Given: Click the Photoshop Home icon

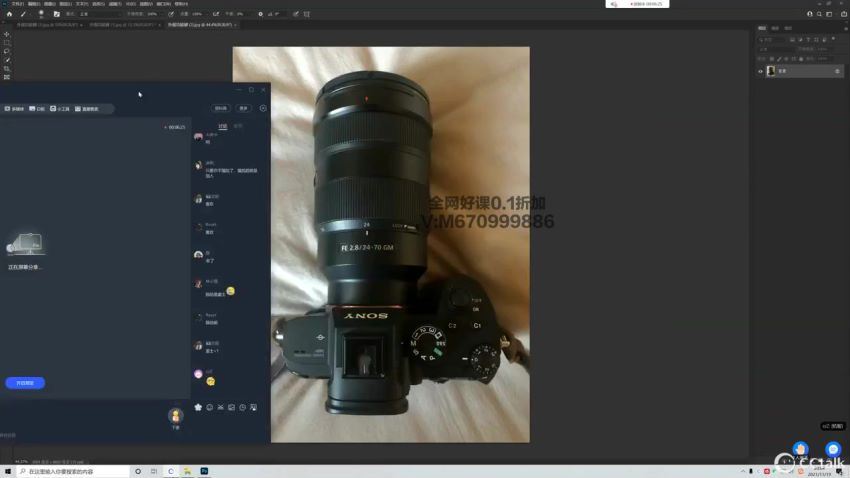Looking at the screenshot, I should click(9, 14).
